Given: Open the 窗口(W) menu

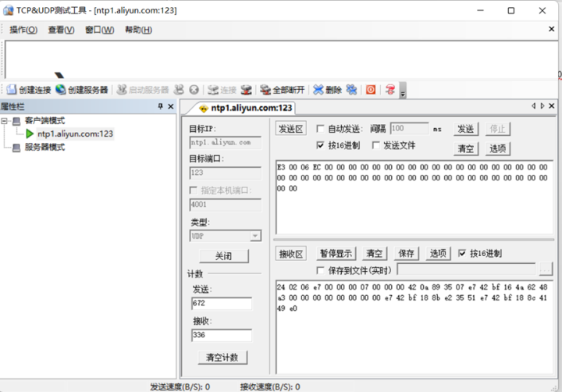Looking at the screenshot, I should pos(100,30).
